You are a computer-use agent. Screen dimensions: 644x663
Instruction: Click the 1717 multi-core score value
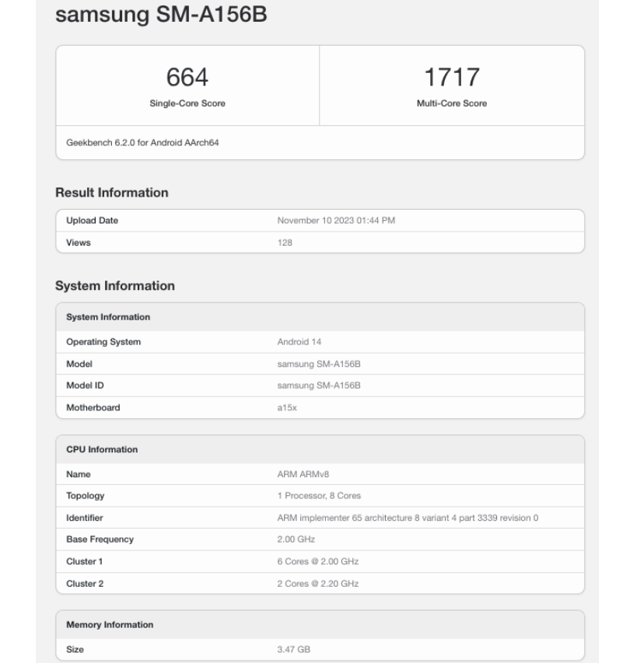point(451,78)
